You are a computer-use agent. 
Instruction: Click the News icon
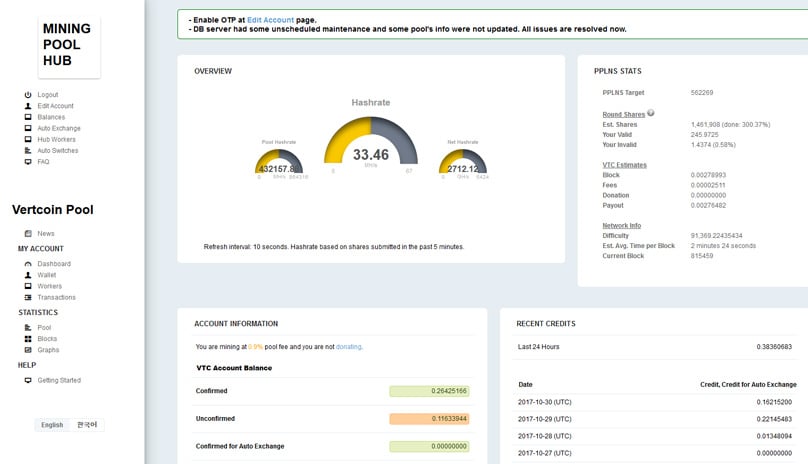(x=28, y=234)
